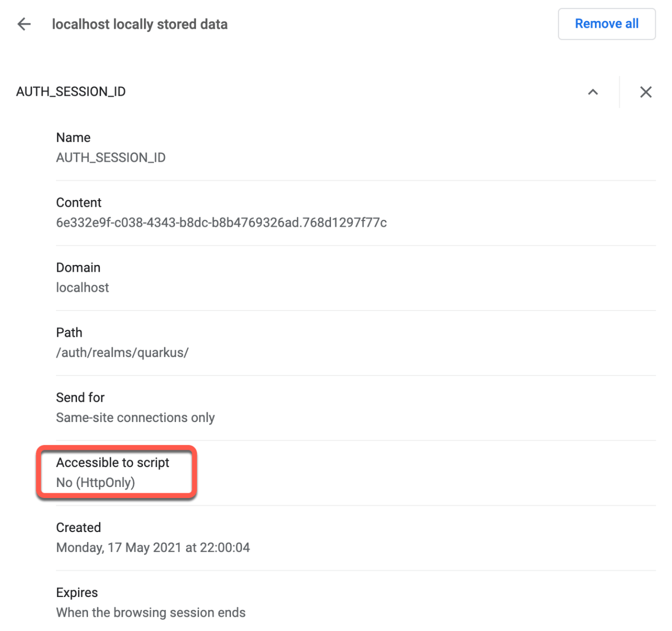Click the Name value AUTH_SESSION_ID
Image resolution: width=672 pixels, height=631 pixels.
point(111,157)
